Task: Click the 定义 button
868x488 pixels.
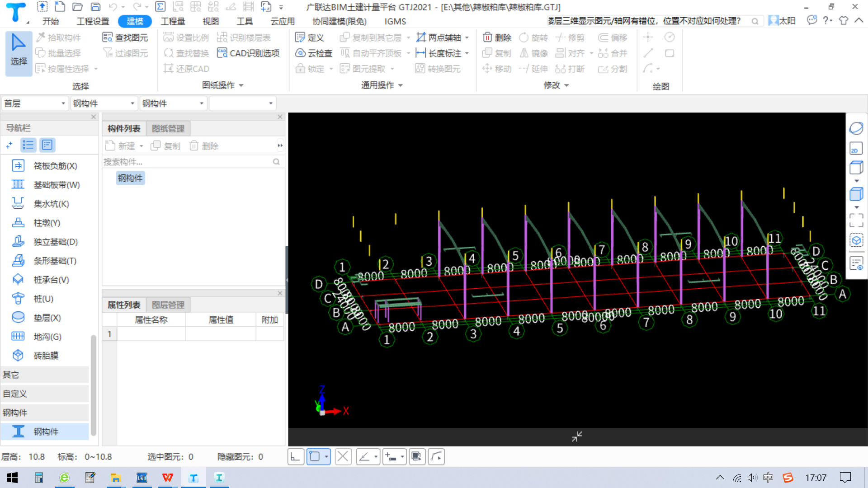Action: (310, 38)
